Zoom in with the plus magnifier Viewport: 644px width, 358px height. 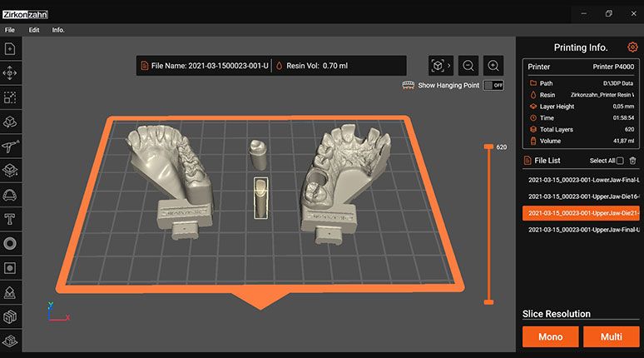point(493,66)
